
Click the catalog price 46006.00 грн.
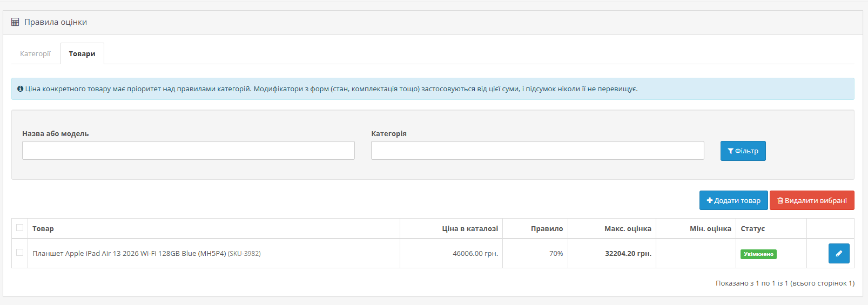475,254
